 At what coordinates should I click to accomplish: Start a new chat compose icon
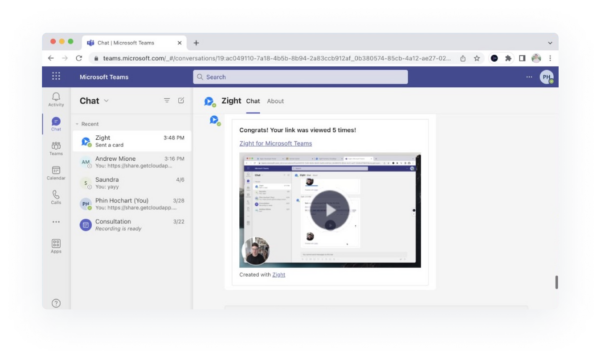point(181,101)
